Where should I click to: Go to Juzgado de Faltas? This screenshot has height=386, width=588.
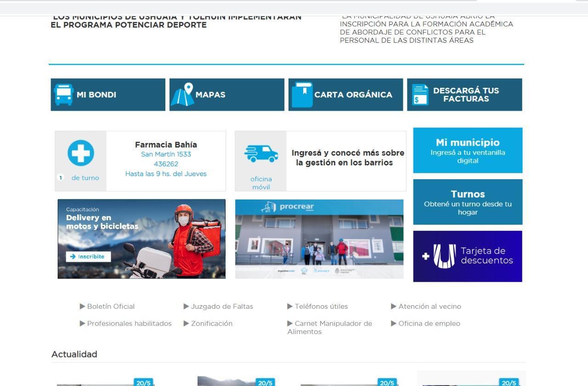pyautogui.click(x=221, y=307)
